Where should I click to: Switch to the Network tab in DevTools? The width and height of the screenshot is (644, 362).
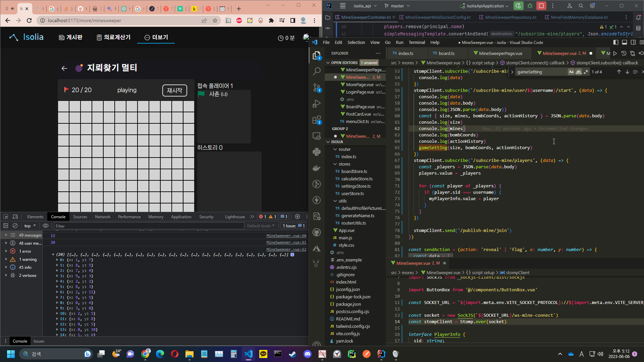click(x=102, y=217)
